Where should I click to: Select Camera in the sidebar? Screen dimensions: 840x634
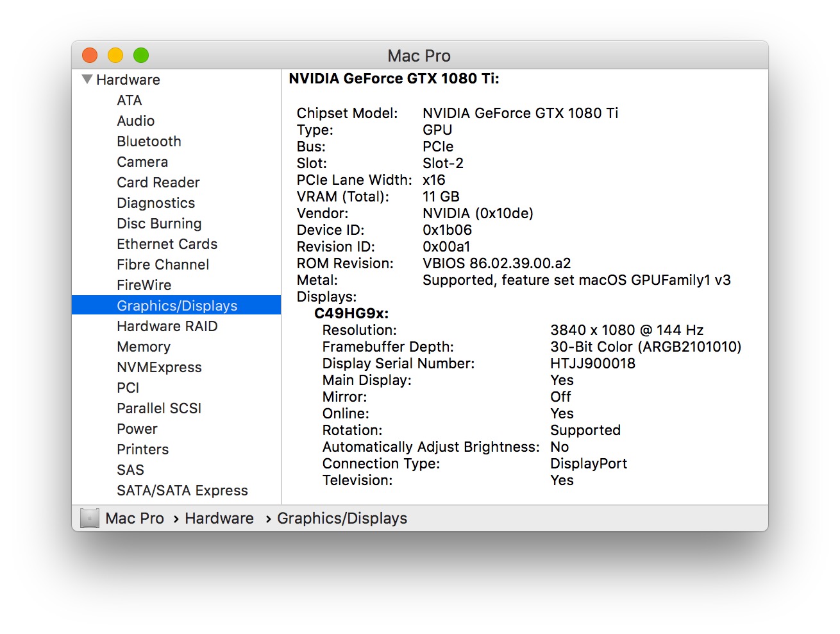pos(142,162)
